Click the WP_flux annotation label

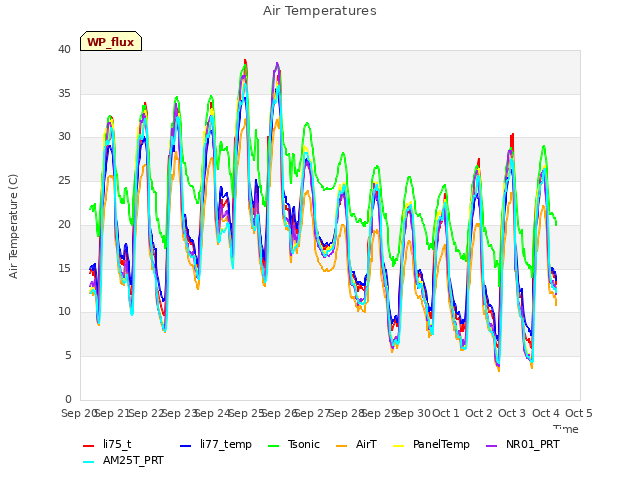point(111,41)
